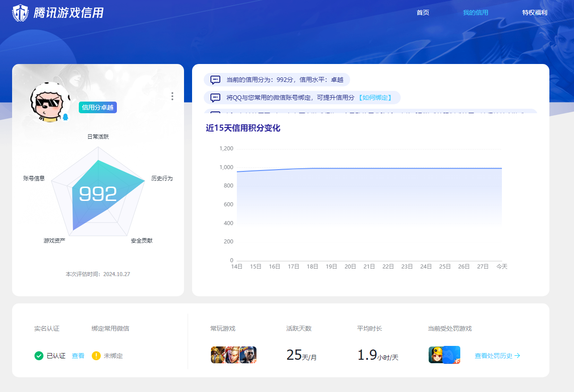This screenshot has width=574, height=392.
Task: Click the third game icon under 常玩游戏
Action: (x=248, y=355)
